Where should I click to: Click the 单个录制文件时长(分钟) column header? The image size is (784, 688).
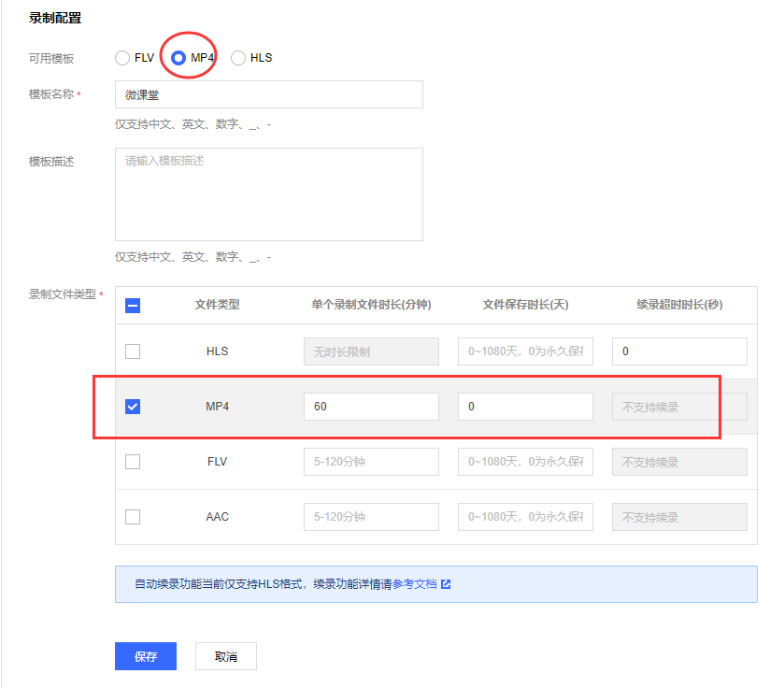point(372,305)
